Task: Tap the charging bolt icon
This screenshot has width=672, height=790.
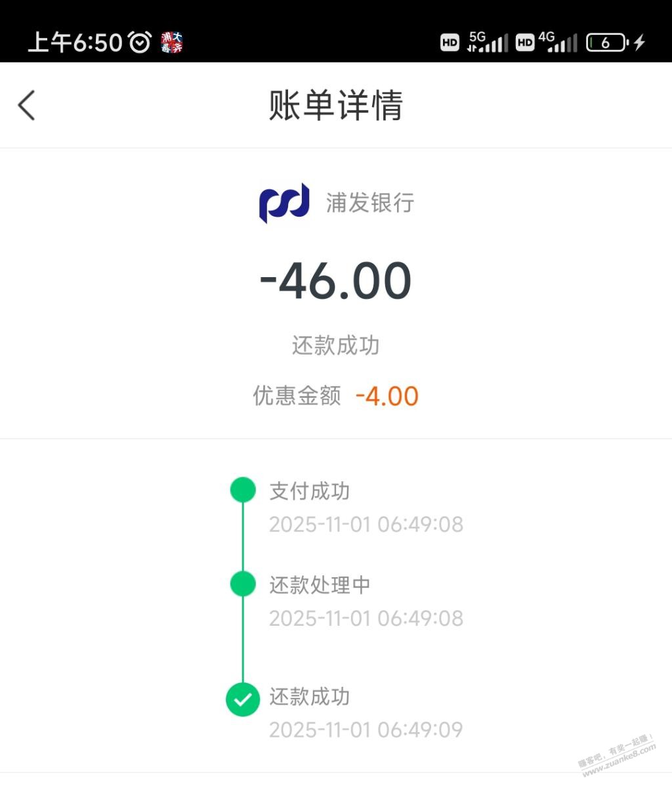Action: coord(639,43)
